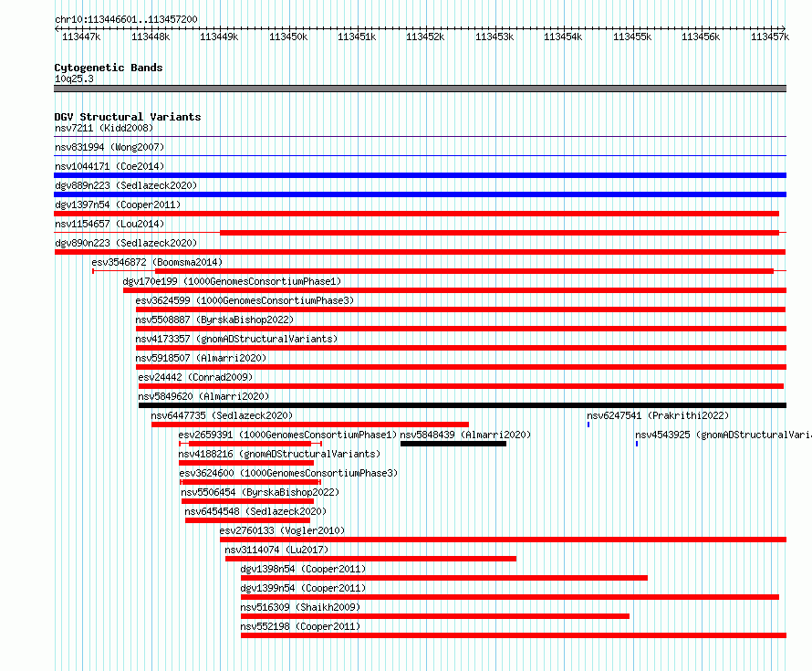This screenshot has height=671, width=812.
Task: Open dgv1399n54 (Cooper2011) variant
Action: pyautogui.click(x=303, y=588)
